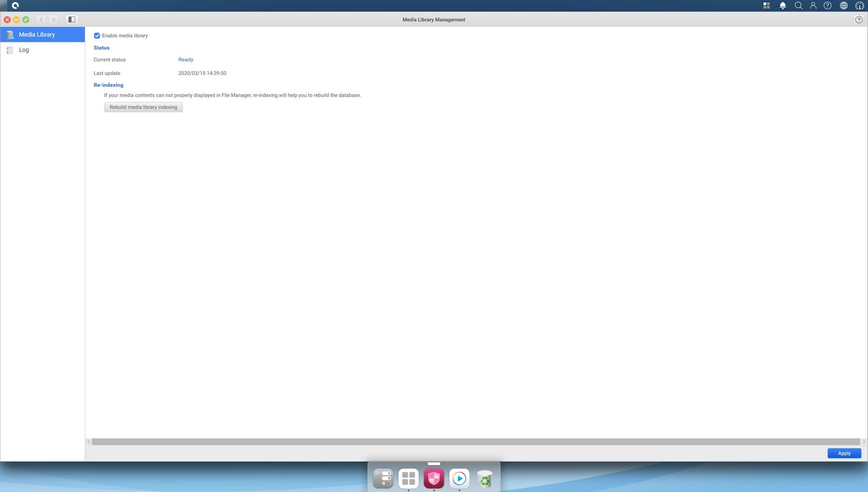Click the Apply button
Image resolution: width=868 pixels, height=492 pixels.
844,453
